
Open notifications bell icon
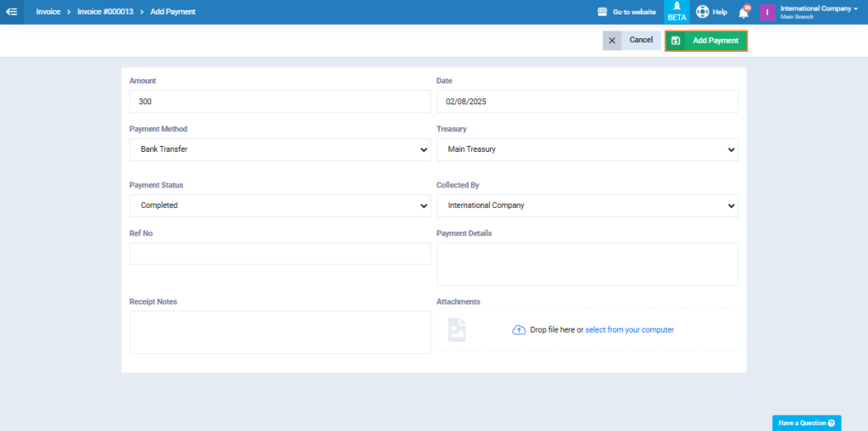point(743,12)
